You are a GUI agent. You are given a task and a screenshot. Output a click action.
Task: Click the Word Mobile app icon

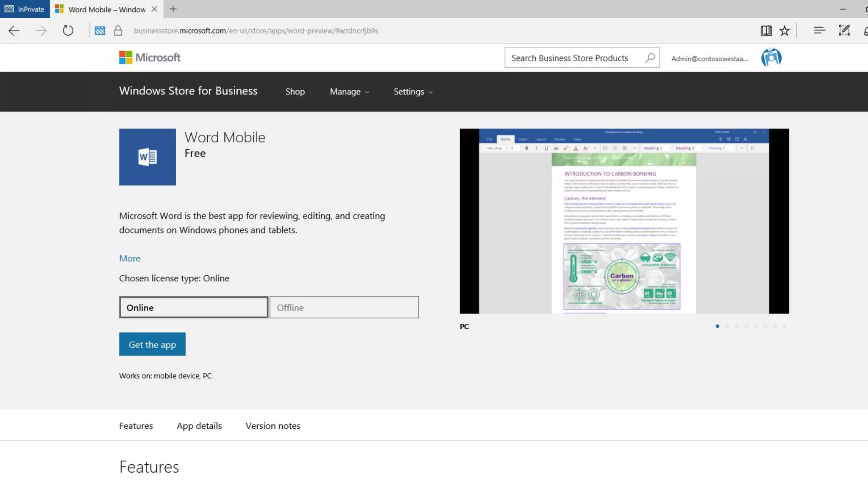(x=147, y=157)
